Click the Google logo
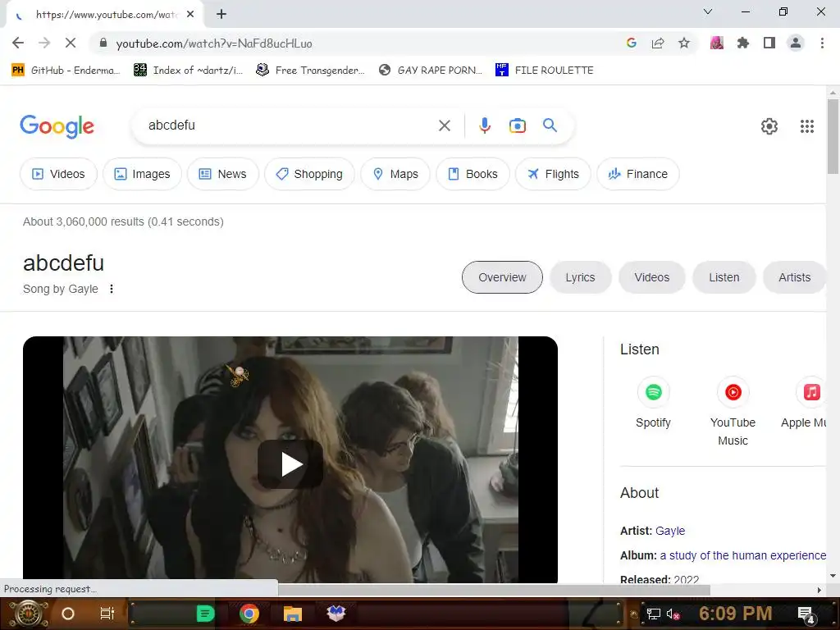Image resolution: width=840 pixels, height=630 pixels. pos(57,126)
